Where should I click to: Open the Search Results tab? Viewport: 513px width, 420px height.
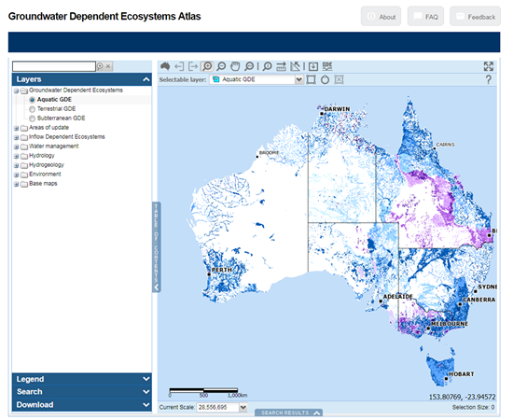(x=288, y=413)
